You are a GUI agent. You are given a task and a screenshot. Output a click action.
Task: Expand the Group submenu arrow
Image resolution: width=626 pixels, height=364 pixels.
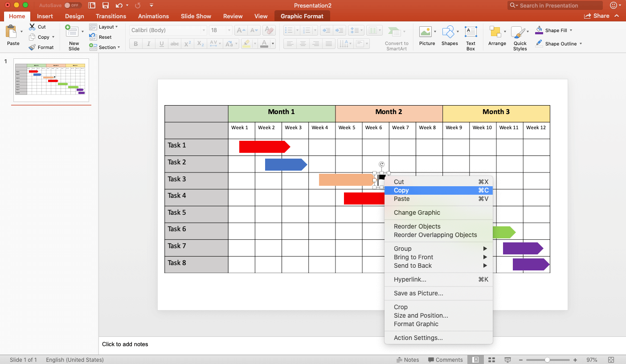[485, 249]
